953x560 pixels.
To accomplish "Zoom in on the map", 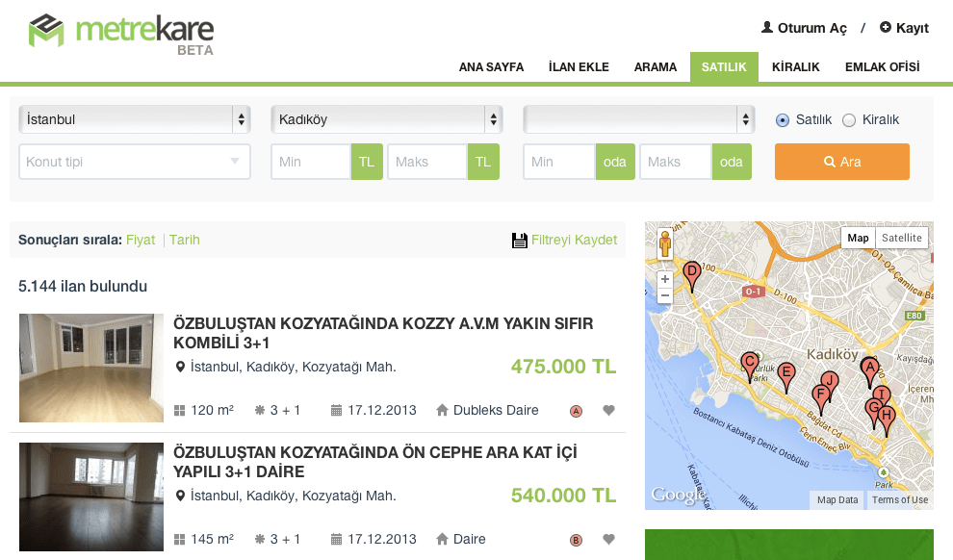I will tap(664, 279).
